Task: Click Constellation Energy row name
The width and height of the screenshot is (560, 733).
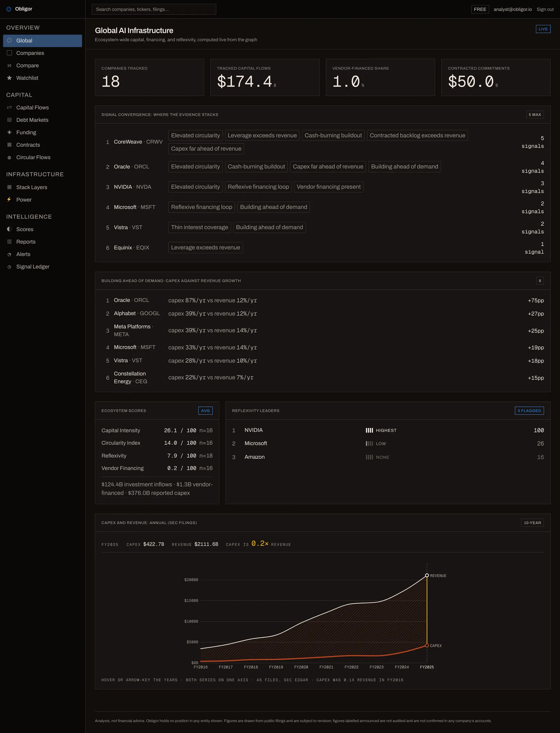Action: pyautogui.click(x=130, y=378)
